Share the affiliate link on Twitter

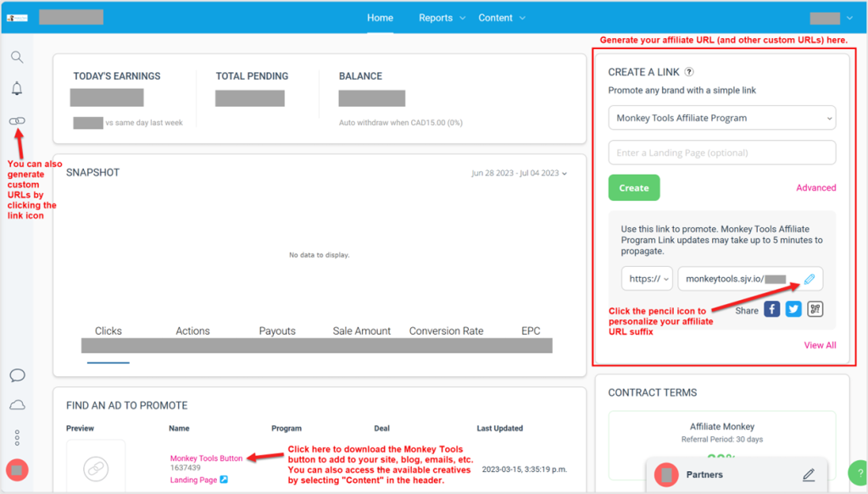pyautogui.click(x=793, y=308)
